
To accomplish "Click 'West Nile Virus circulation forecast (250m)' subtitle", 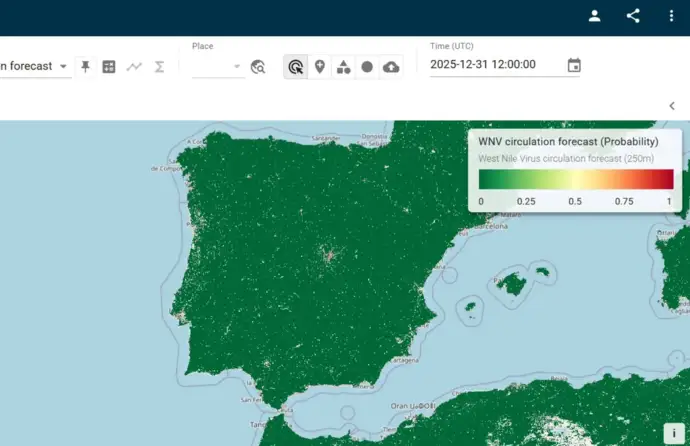I will tap(566, 158).
